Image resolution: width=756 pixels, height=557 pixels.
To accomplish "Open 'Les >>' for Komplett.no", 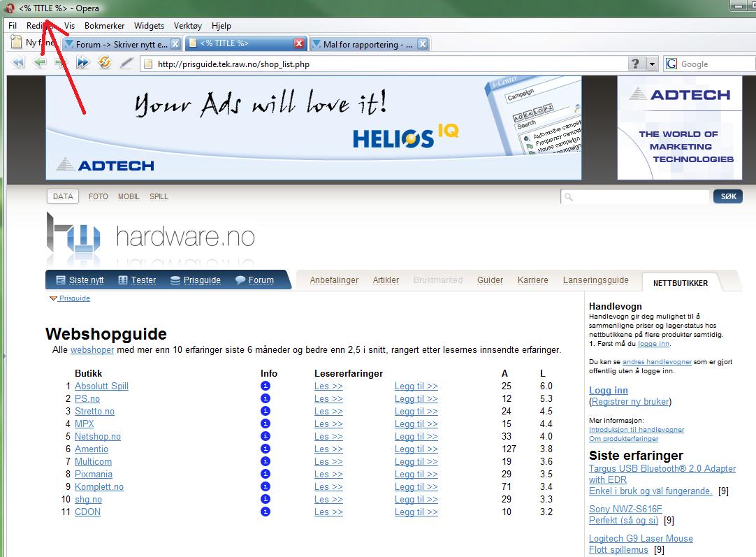I will [328, 486].
